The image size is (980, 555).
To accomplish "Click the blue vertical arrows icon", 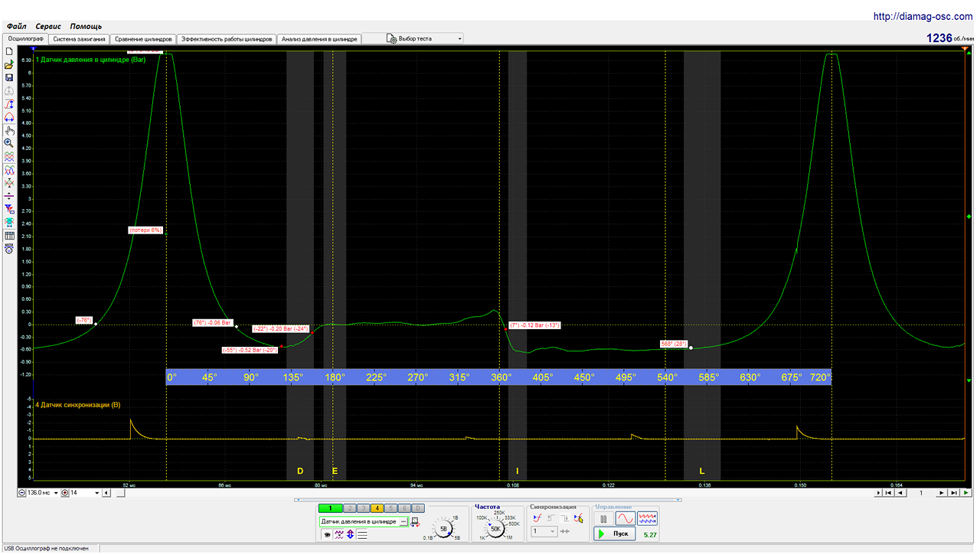I will [x=350, y=534].
